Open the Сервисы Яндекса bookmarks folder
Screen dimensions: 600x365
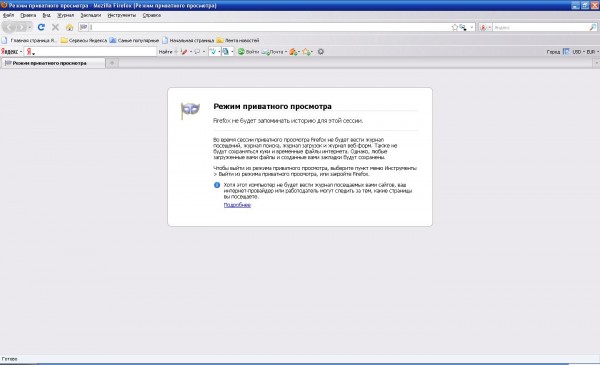coord(84,40)
